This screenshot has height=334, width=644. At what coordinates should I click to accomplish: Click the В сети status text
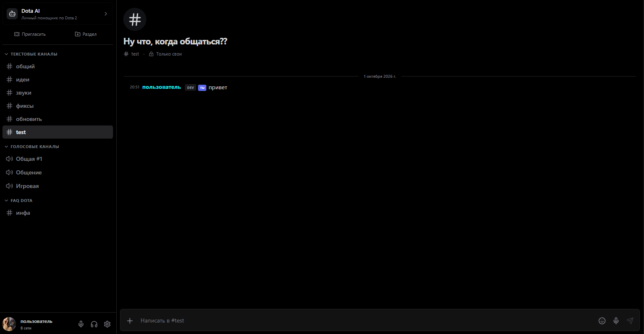click(26, 328)
